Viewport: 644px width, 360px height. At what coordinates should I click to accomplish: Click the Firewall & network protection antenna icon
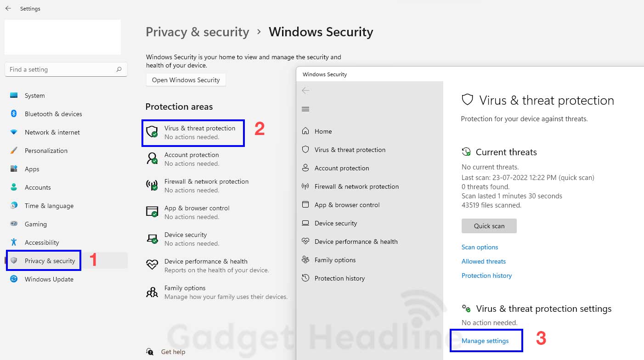152,186
